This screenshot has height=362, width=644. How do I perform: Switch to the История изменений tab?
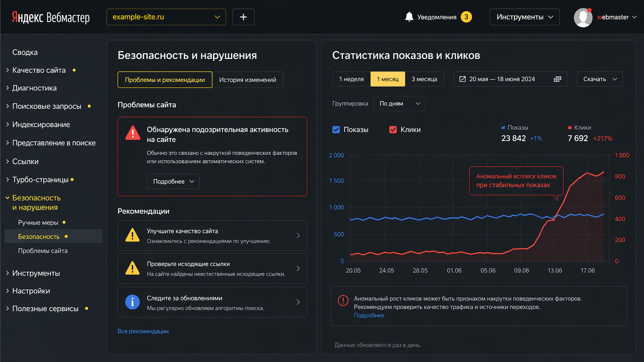(248, 80)
